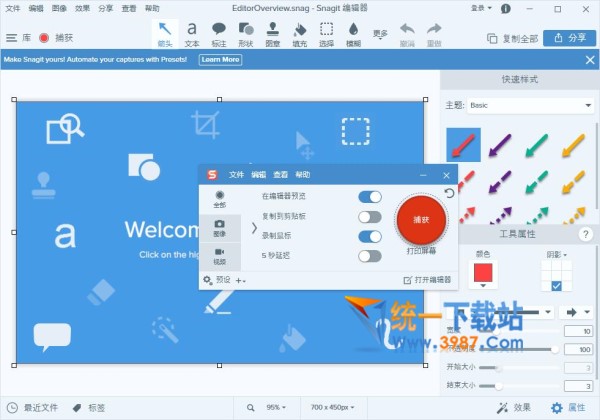Open the Edit menu (编辑) in editor
The image size is (600, 420).
36,8
